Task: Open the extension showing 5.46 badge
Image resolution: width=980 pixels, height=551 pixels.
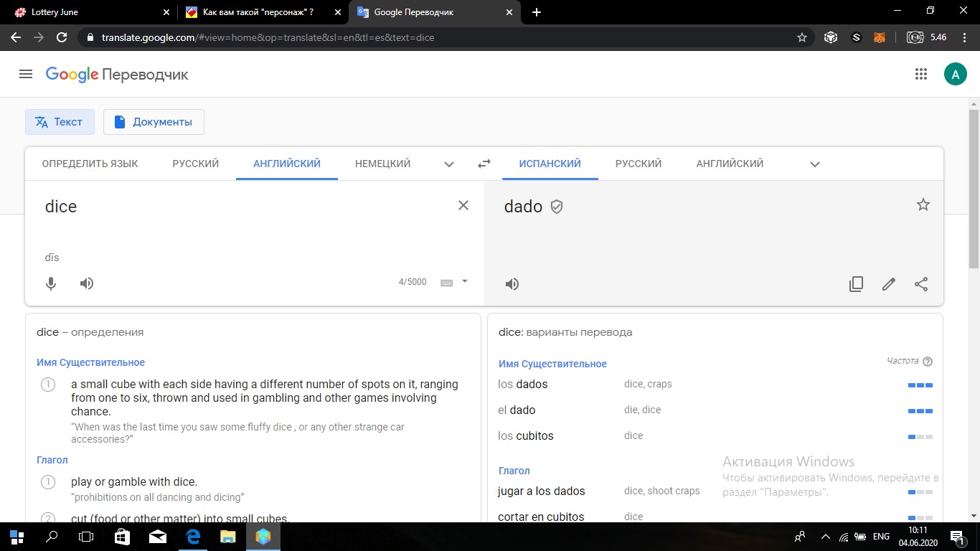Action: [927, 37]
